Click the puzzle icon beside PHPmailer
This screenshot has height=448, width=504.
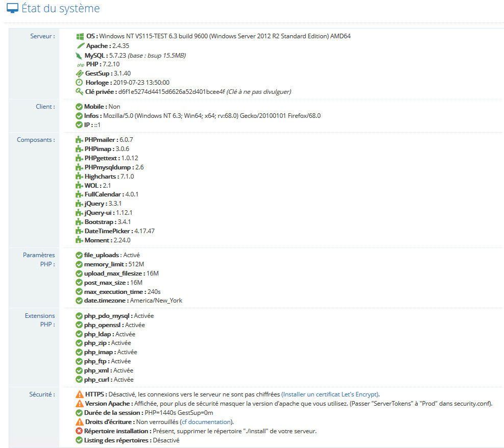click(x=79, y=140)
